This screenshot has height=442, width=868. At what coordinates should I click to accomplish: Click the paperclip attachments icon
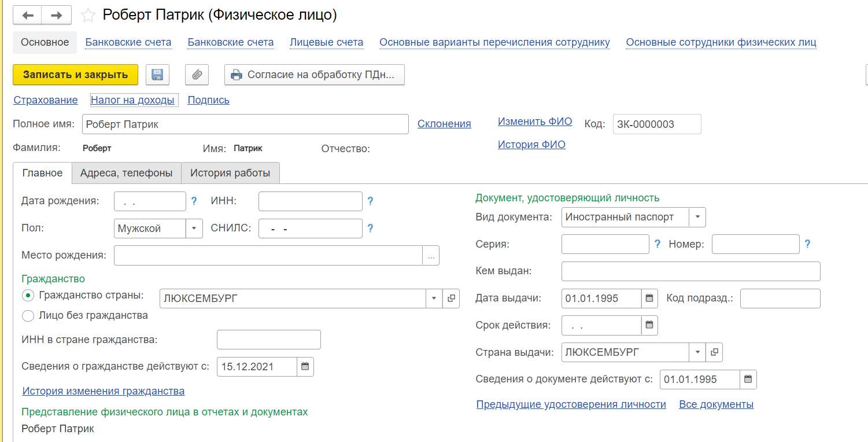point(197,75)
